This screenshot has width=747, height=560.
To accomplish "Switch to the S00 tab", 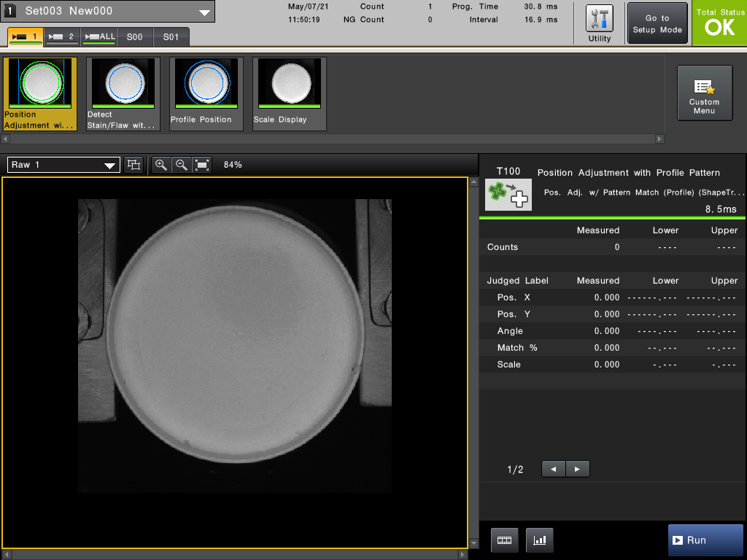I will pos(135,37).
